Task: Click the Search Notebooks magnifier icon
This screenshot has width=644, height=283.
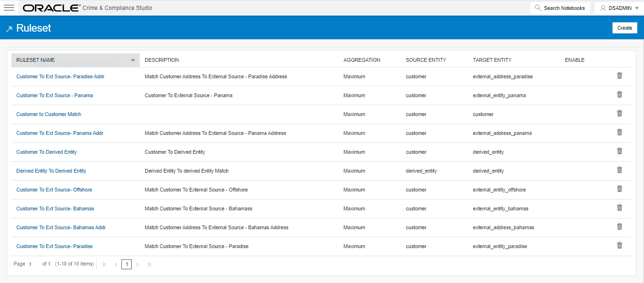Action: (538, 8)
